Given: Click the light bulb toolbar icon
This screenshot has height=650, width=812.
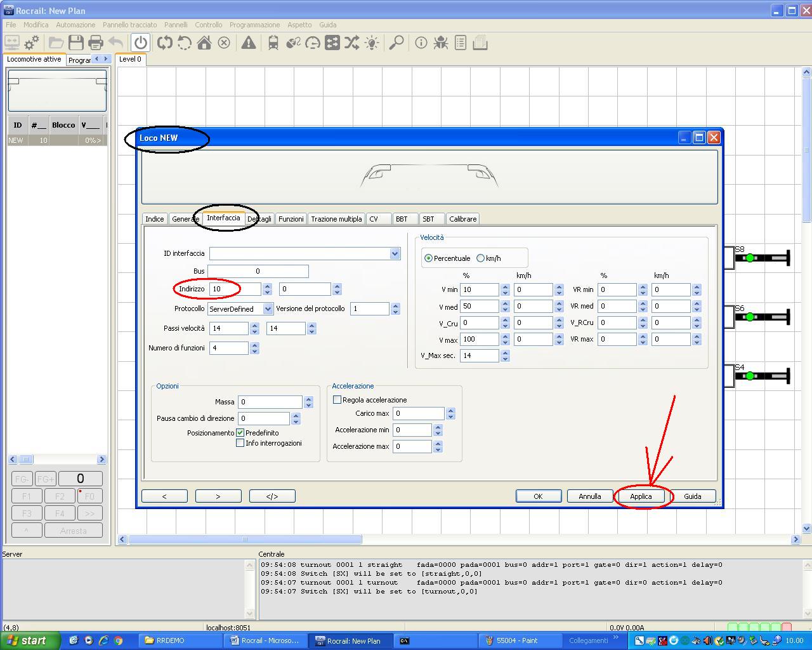Looking at the screenshot, I should pyautogui.click(x=372, y=43).
